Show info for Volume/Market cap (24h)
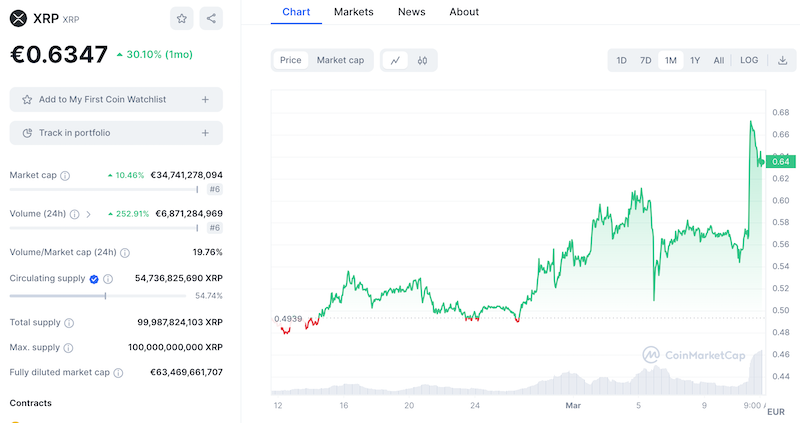 point(125,253)
